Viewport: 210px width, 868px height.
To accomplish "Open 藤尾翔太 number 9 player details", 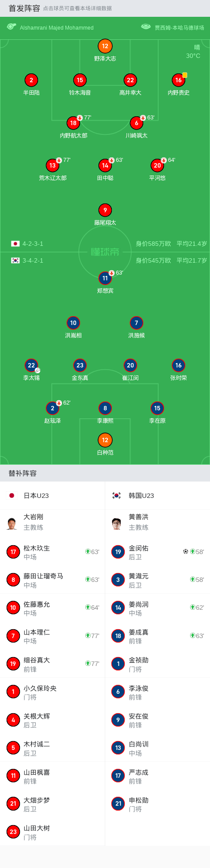I will coord(105,210).
